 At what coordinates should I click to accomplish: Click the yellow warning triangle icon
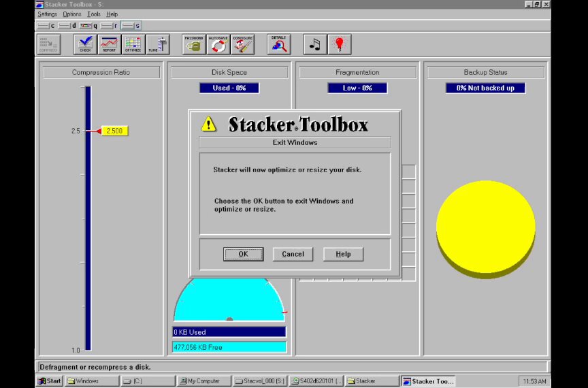click(208, 124)
